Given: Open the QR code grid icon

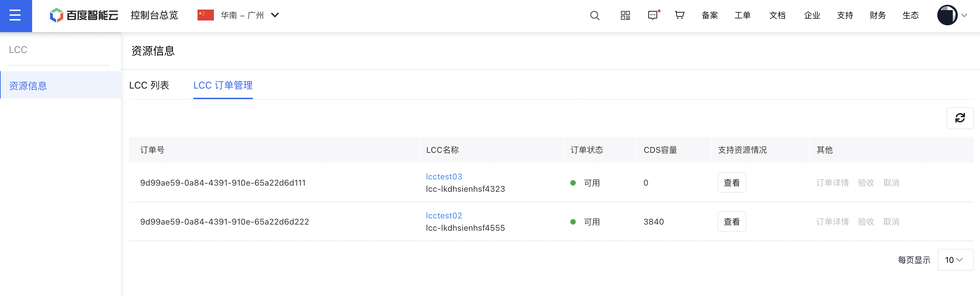Looking at the screenshot, I should pyautogui.click(x=625, y=16).
